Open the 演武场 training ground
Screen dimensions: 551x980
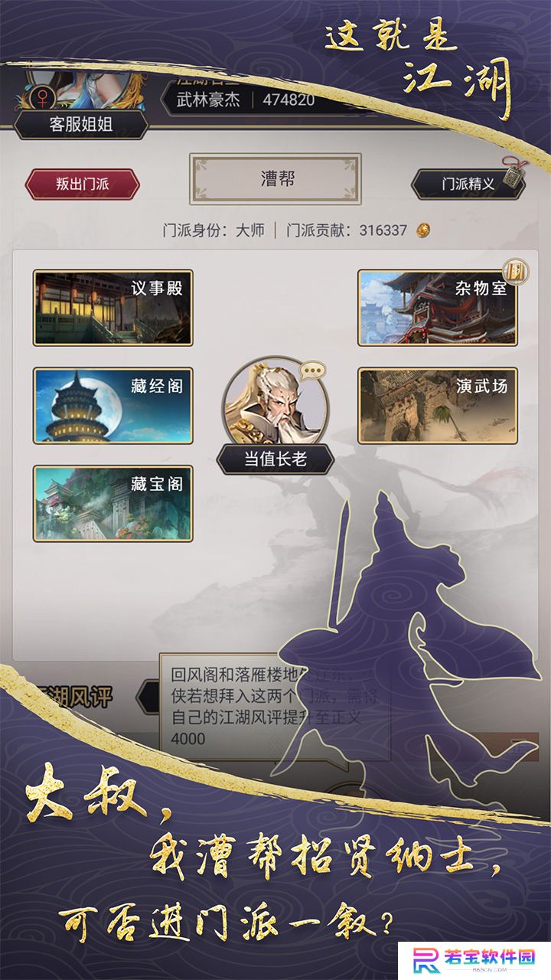click(x=438, y=405)
